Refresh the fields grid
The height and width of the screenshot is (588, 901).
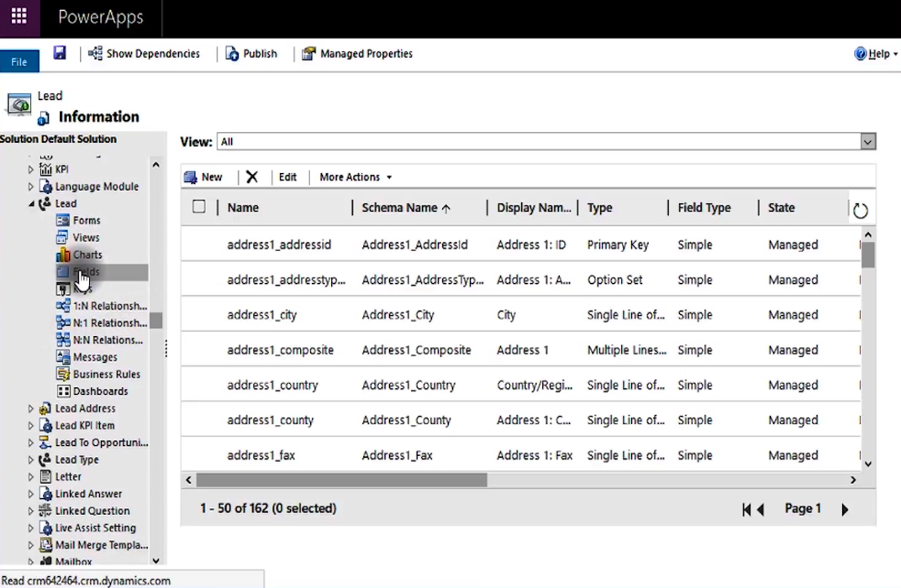pos(860,210)
